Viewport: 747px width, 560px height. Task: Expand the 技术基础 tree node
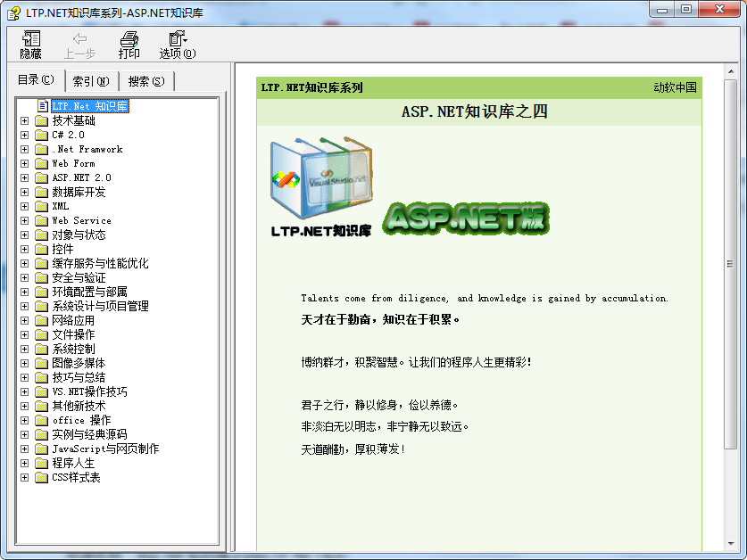(x=24, y=120)
